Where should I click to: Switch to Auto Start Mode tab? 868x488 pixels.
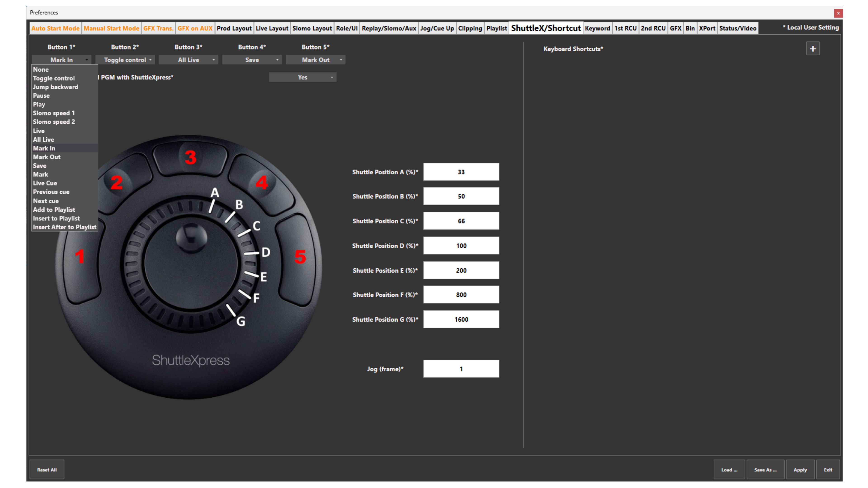coord(55,28)
